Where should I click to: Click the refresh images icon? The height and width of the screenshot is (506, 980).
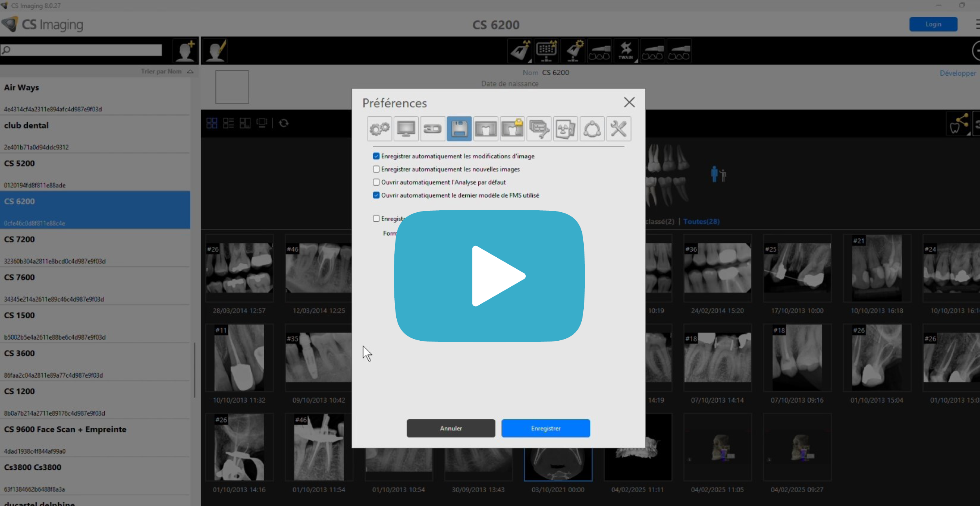284,123
